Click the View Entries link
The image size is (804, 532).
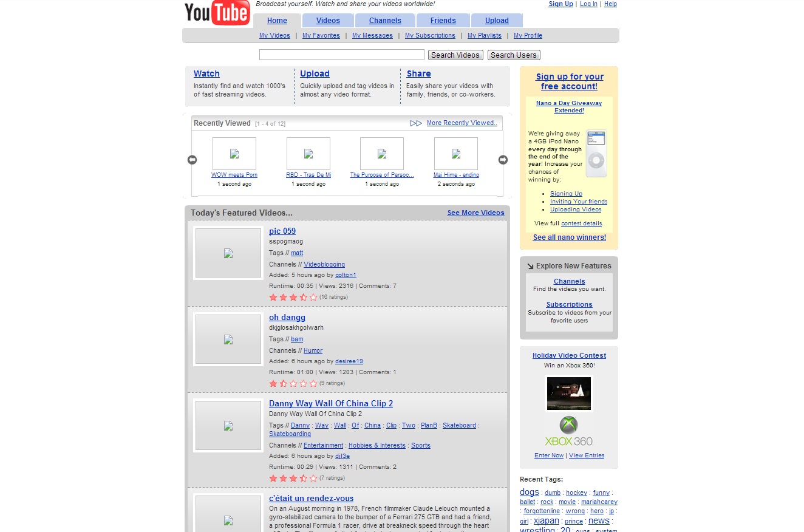pyautogui.click(x=587, y=455)
